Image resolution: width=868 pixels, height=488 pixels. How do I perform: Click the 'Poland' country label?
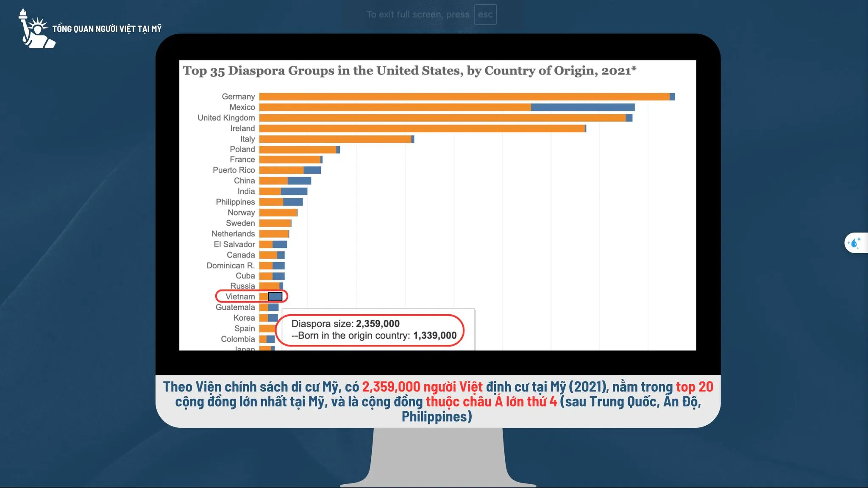pyautogui.click(x=242, y=149)
